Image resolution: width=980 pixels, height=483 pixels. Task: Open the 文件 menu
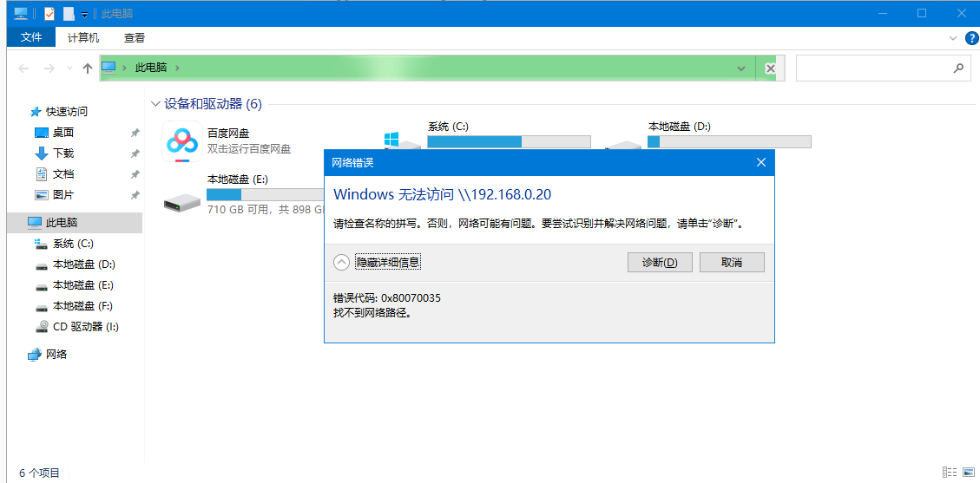pos(31,37)
